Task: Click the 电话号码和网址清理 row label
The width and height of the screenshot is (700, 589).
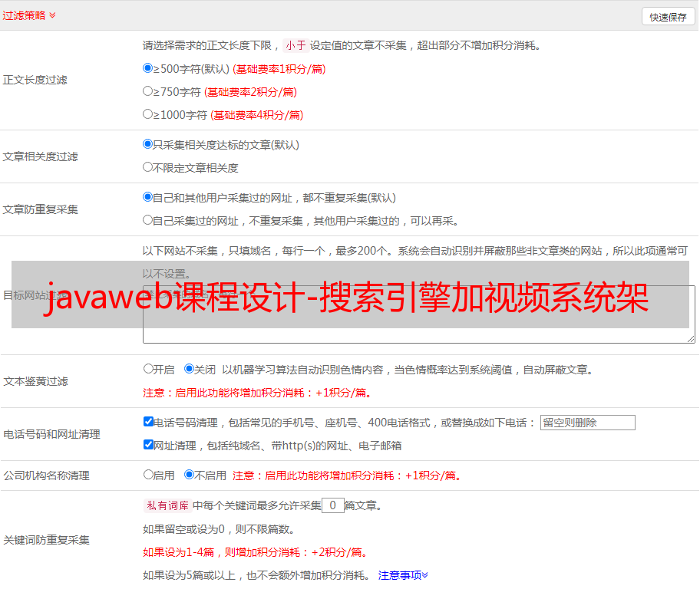Action: tap(51, 434)
